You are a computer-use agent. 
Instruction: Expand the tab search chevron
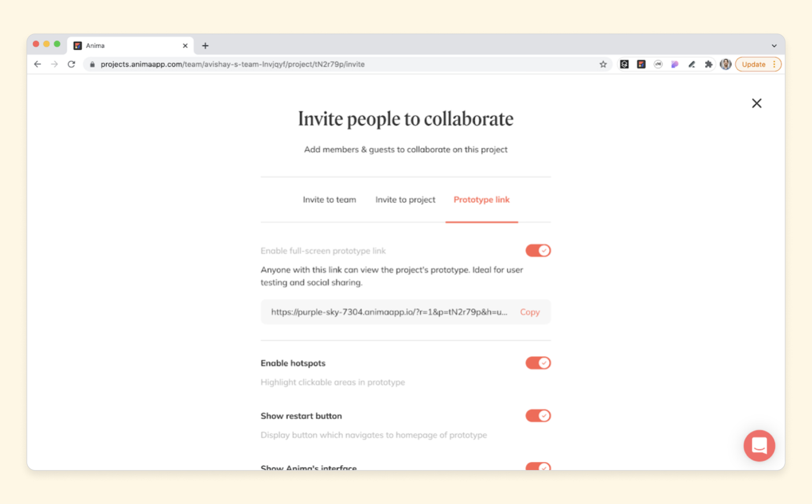[x=774, y=45]
